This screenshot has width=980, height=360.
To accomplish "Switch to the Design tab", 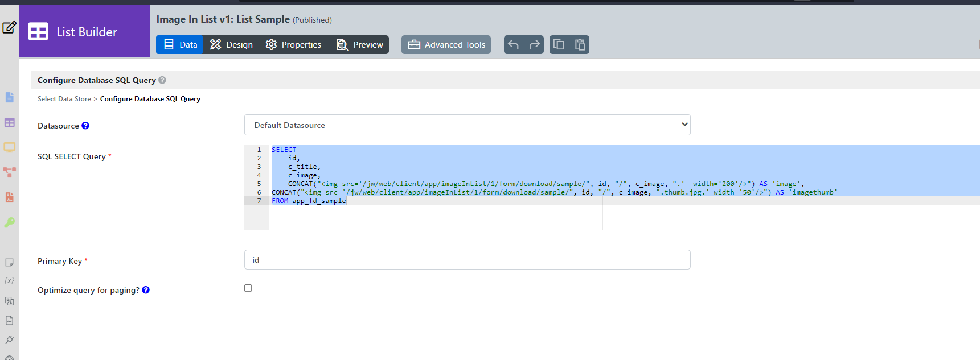I will point(231,44).
